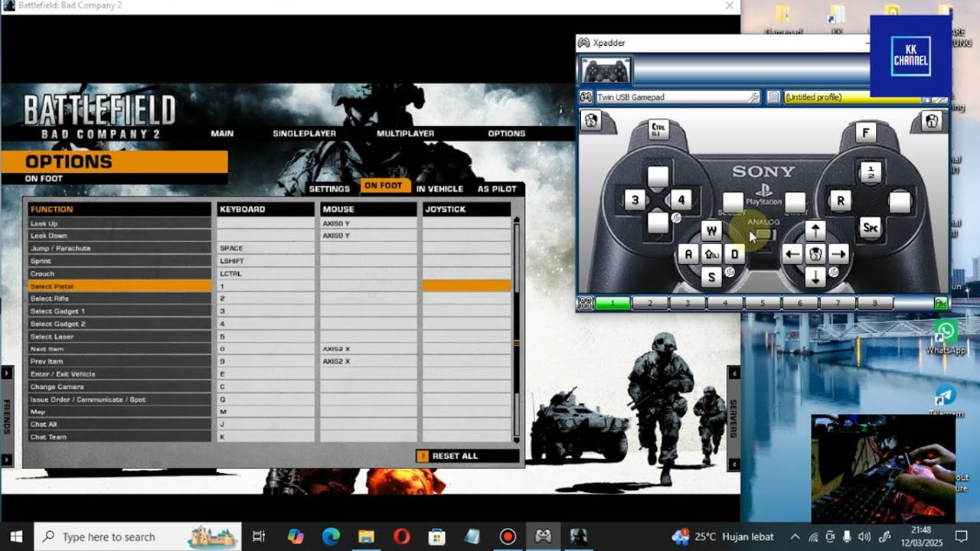Click the taskbar search box
Image resolution: width=980 pixels, height=551 pixels.
(x=138, y=536)
